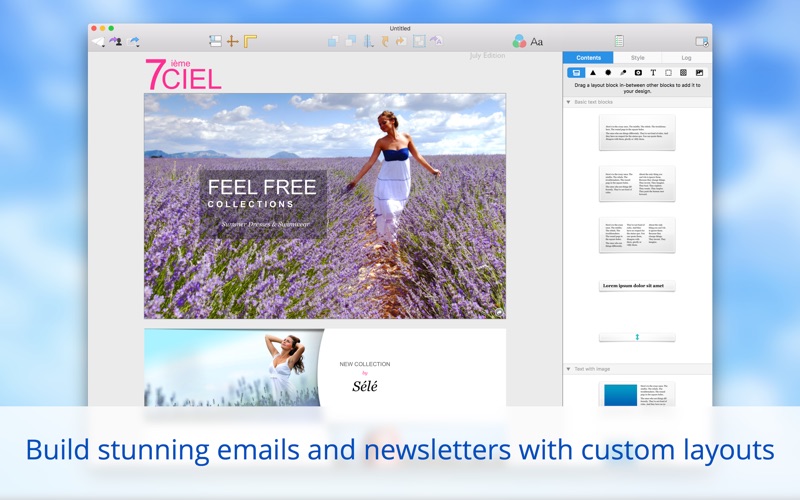
Task: Select the COLLECTIONS subtitle text
Action: (251, 204)
